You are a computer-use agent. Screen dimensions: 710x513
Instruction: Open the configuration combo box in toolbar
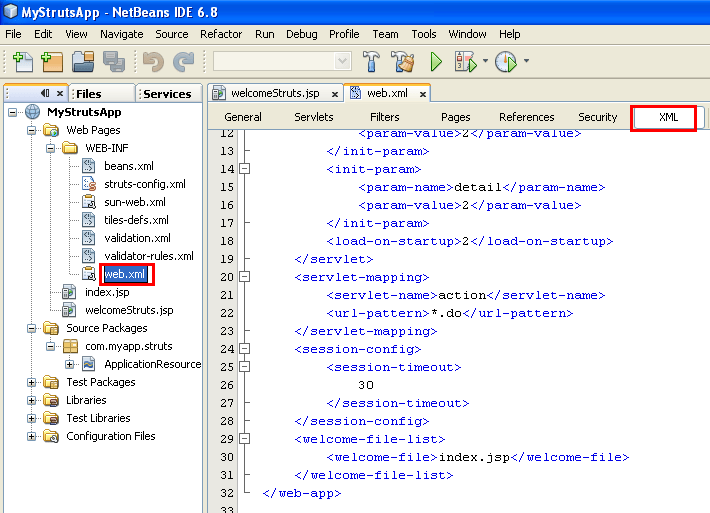(x=282, y=61)
